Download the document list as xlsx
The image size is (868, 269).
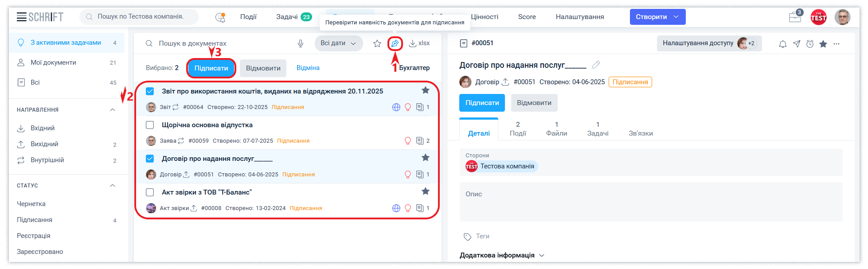click(419, 43)
